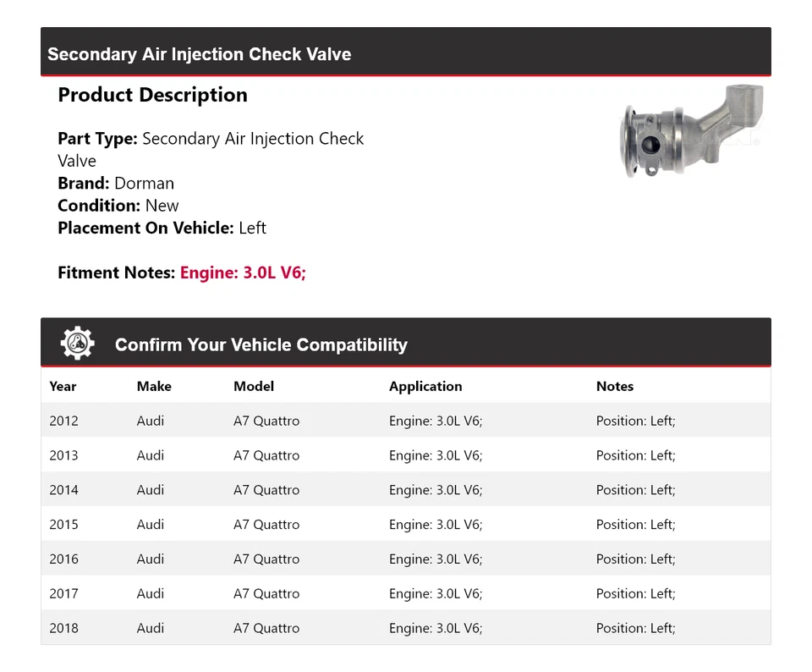This screenshot has height=672, width=812.
Task: Click the 2018 row's A7 Quattro model
Action: pyautogui.click(x=266, y=629)
